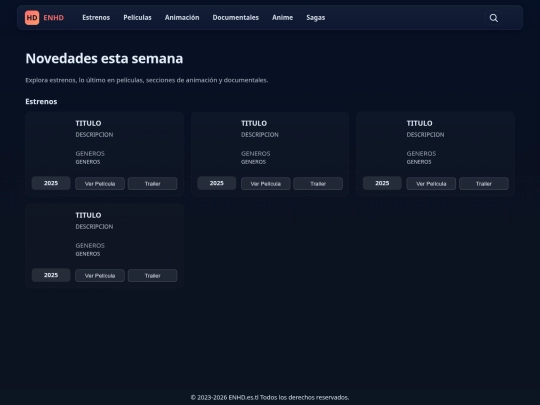The height and width of the screenshot is (405, 540).
Task: Open the Películas menu item
Action: pos(137,18)
